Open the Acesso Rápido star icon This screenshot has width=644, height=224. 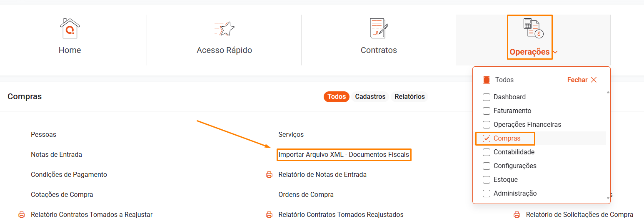(224, 28)
